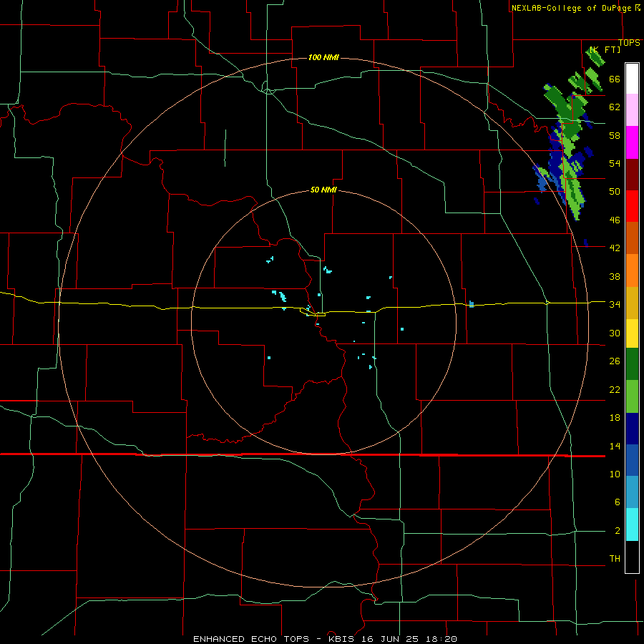Click the white 66 kft color swatch
Viewport: 644px width, 644px height.
click(632, 79)
